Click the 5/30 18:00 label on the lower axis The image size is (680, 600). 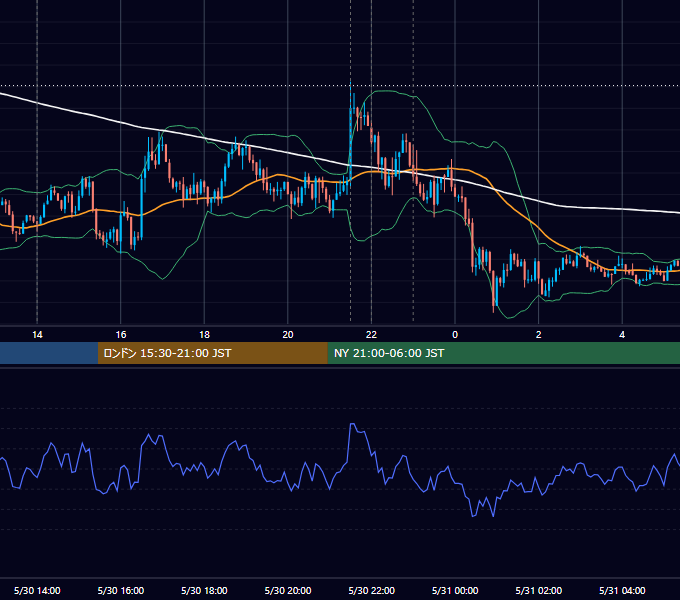pos(204,590)
